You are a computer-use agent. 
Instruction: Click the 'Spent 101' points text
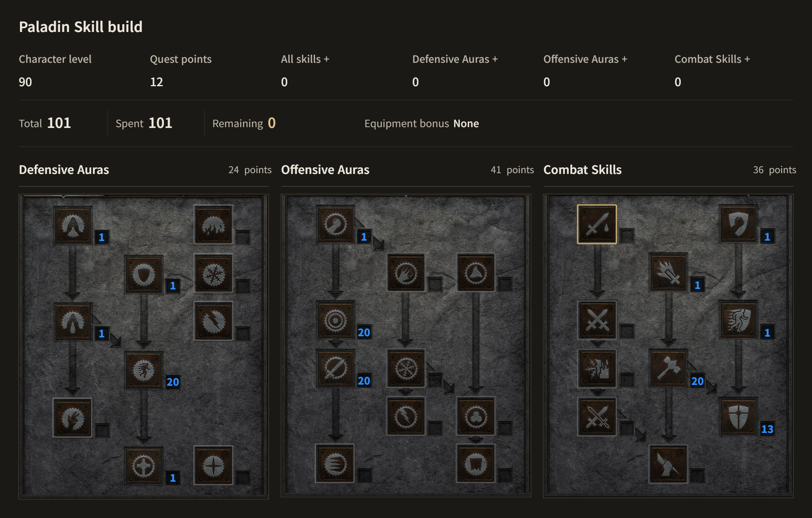click(144, 123)
